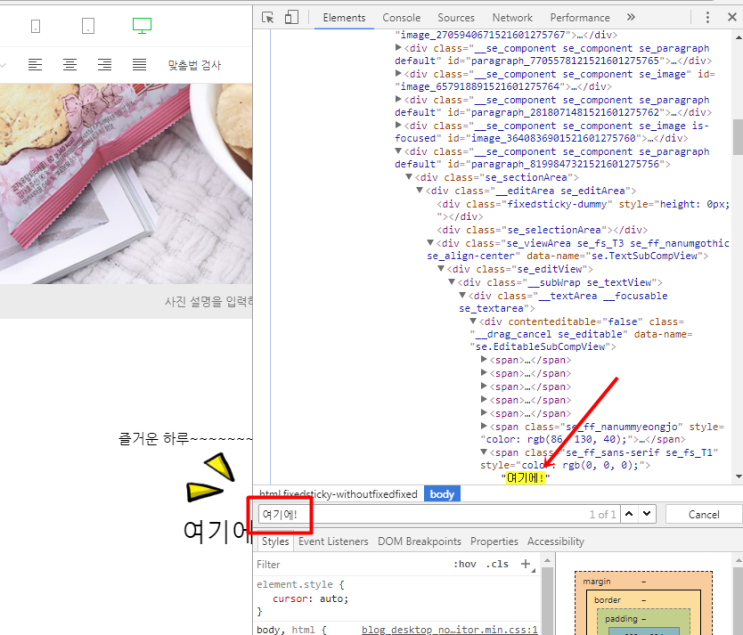743x635 pixels.
Task: Apply left text alignment
Action: [x=35, y=64]
